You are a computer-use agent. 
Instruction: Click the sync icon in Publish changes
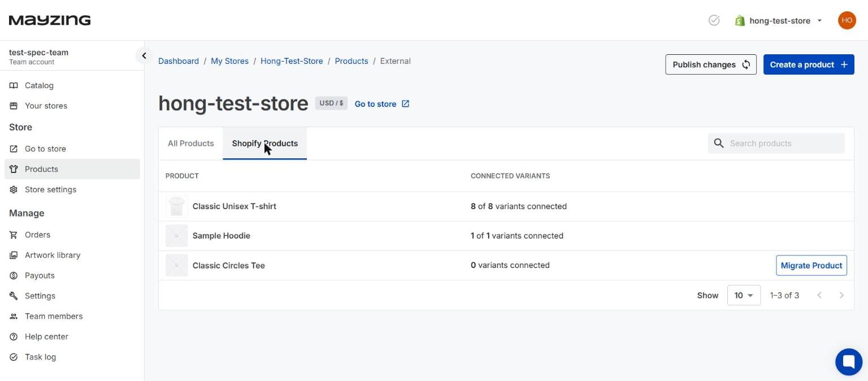pos(746,64)
